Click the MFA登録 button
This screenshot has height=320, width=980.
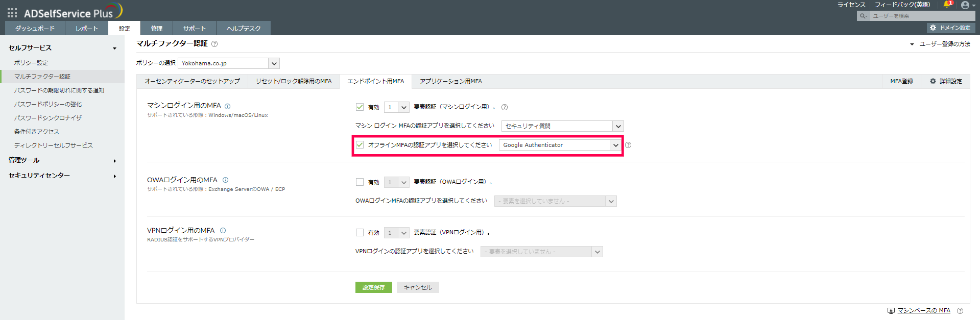902,81
